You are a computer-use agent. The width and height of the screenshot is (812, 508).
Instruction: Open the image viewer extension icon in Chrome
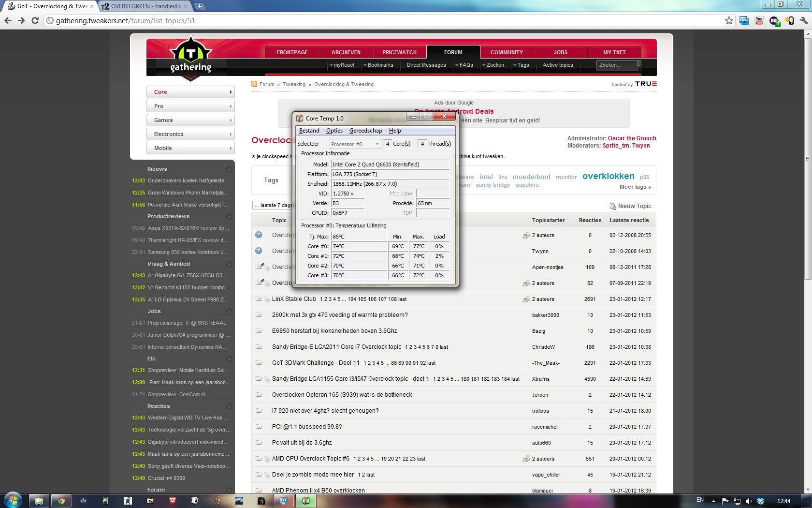pos(744,21)
